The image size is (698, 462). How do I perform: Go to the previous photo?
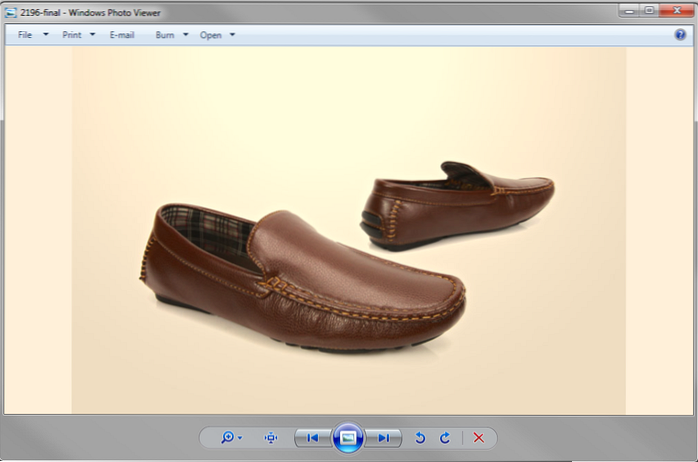(312, 438)
